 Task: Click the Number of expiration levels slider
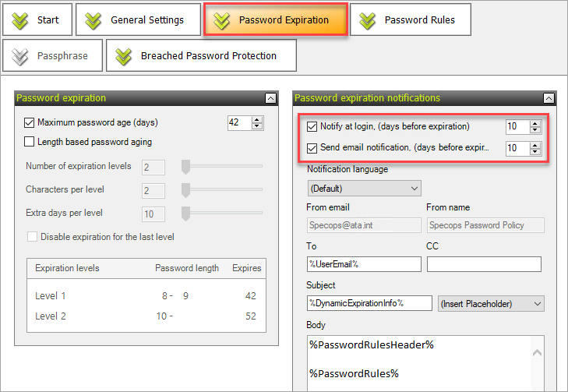click(x=222, y=166)
